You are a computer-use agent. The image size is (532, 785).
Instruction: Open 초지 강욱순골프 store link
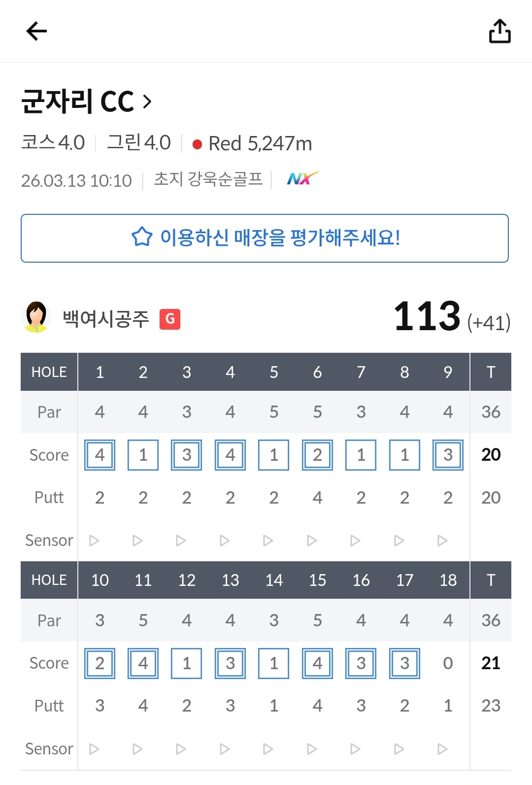coord(208,179)
